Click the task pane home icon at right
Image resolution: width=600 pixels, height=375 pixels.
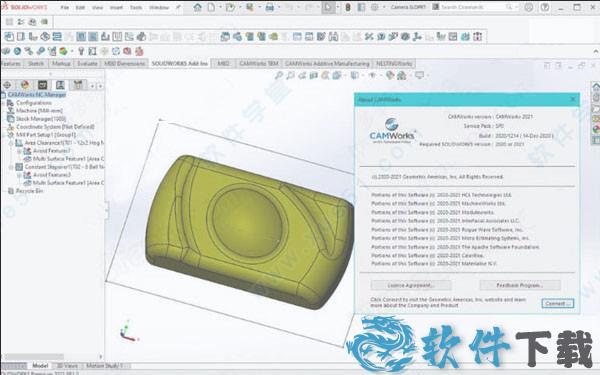[x=596, y=87]
